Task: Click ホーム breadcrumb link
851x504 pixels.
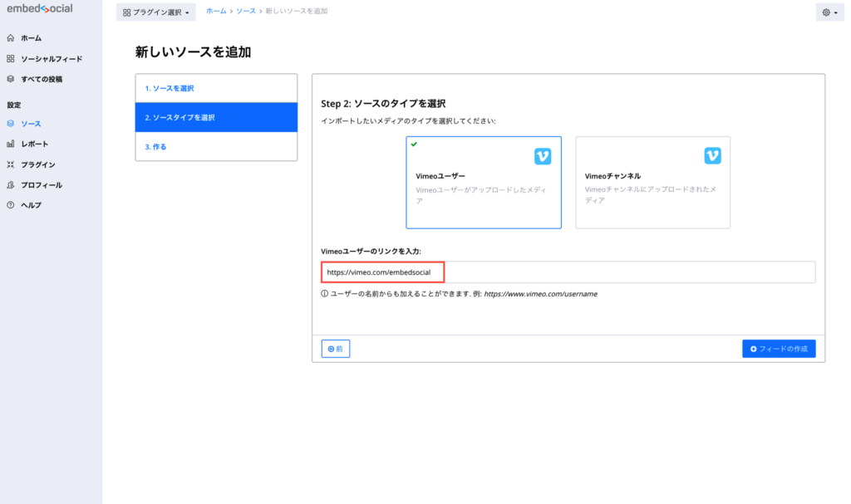Action: [216, 11]
